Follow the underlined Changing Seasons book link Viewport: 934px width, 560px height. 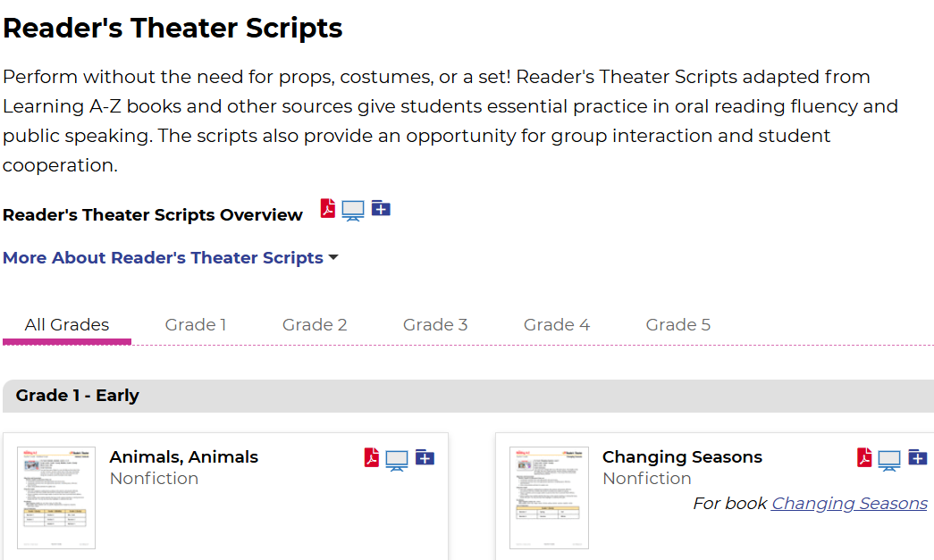coord(849,504)
